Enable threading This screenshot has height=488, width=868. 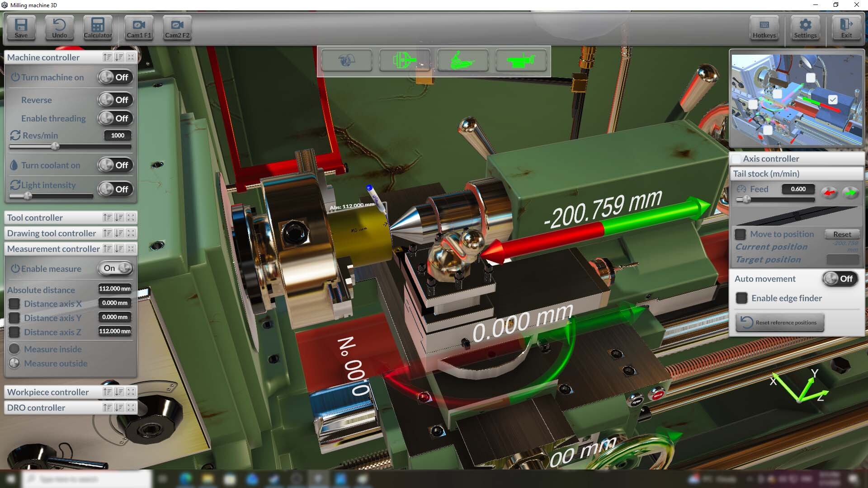[115, 118]
